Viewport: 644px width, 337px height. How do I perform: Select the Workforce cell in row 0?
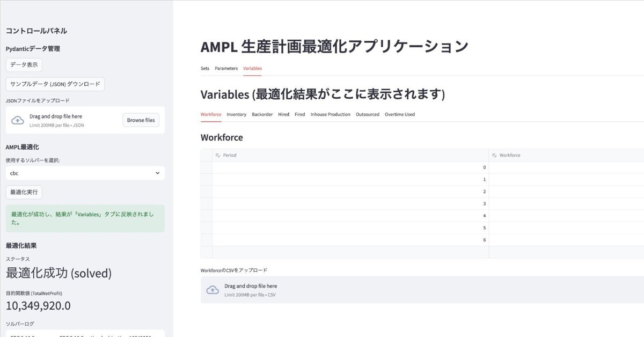point(563,167)
